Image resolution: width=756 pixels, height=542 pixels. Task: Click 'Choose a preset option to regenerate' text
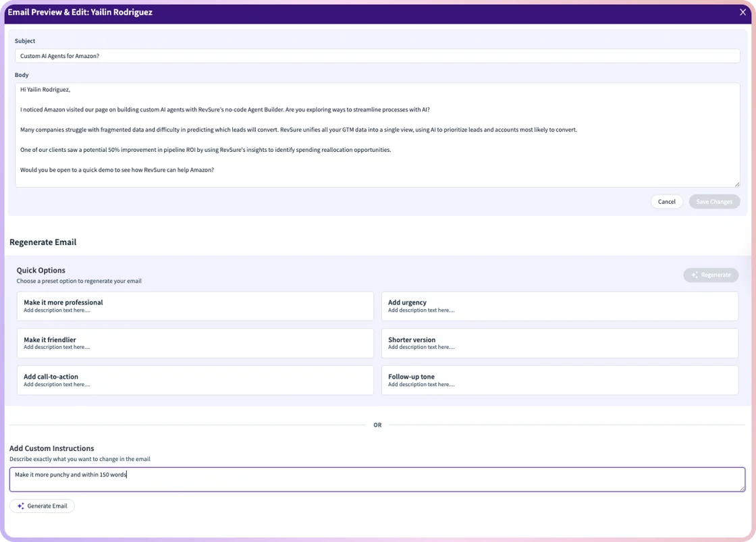79,281
